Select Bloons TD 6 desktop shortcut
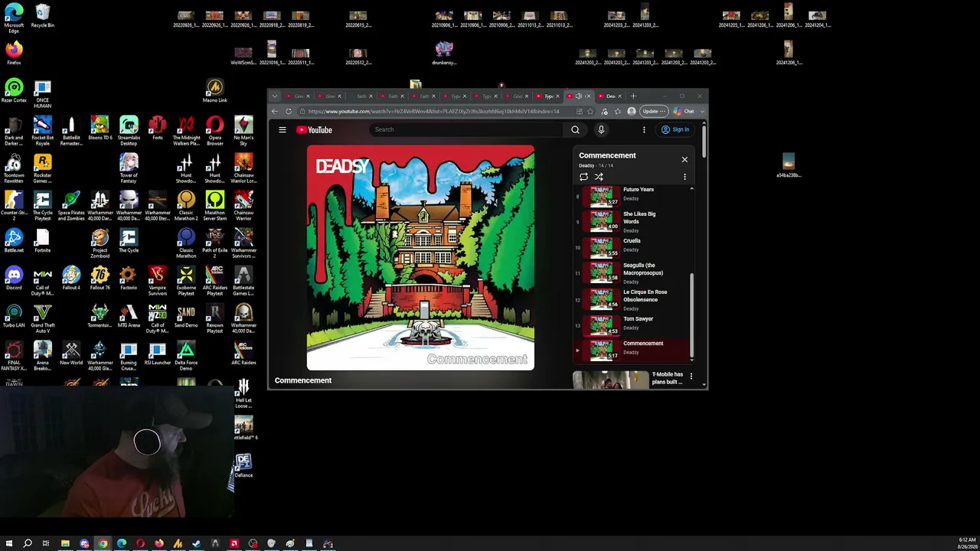The width and height of the screenshot is (980, 551). coord(100,128)
